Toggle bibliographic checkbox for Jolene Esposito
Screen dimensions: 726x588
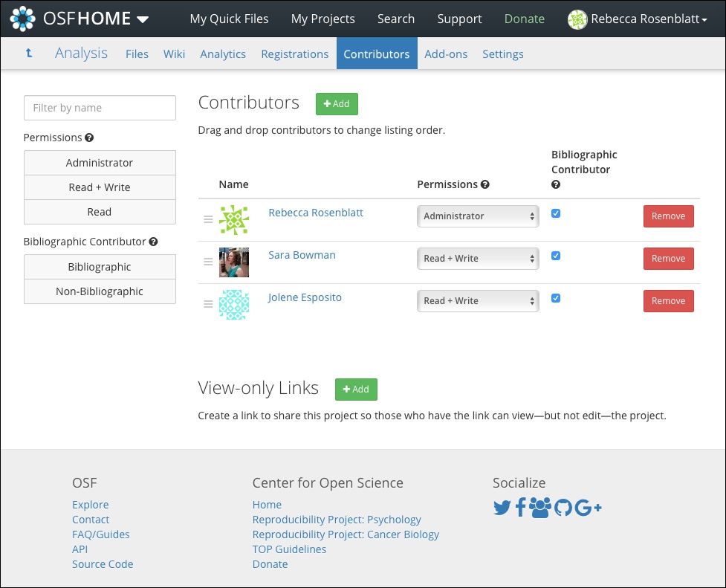556,298
